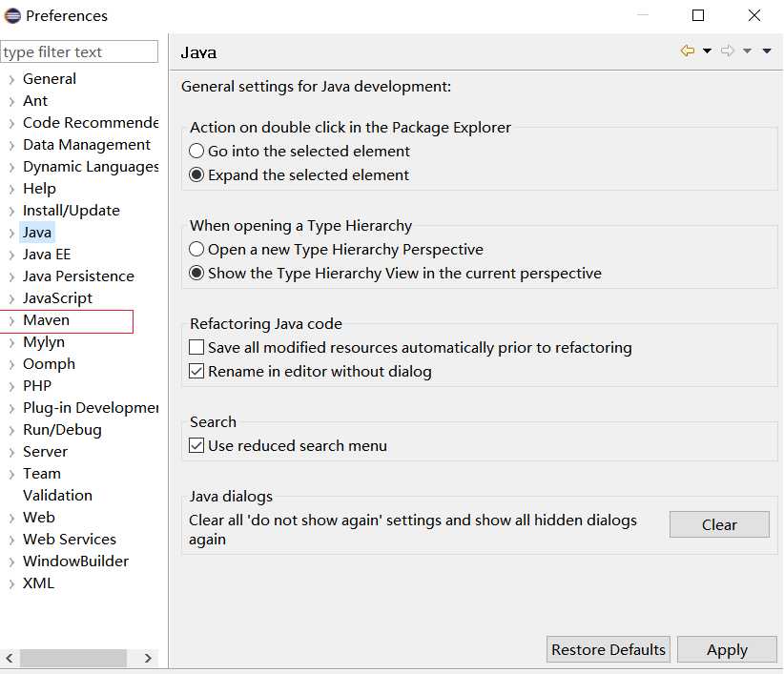Click the tree horizontal scrollbar thumb
The height and width of the screenshot is (674, 784).
73,658
